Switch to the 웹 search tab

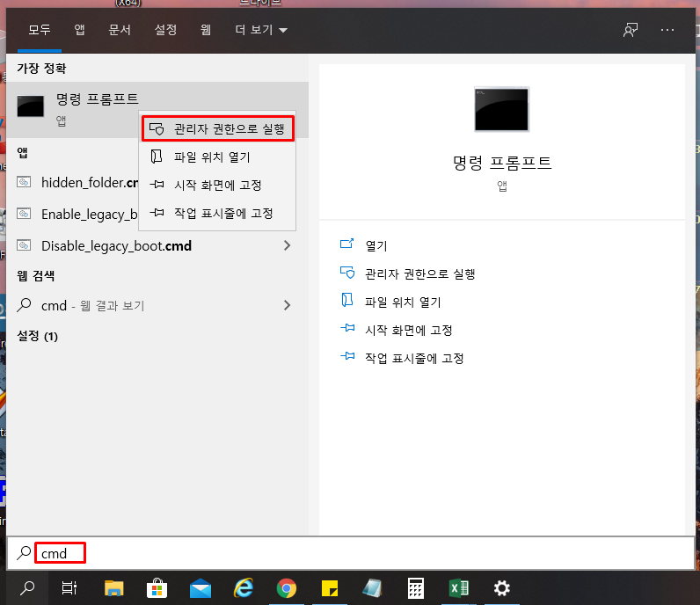[x=206, y=30]
